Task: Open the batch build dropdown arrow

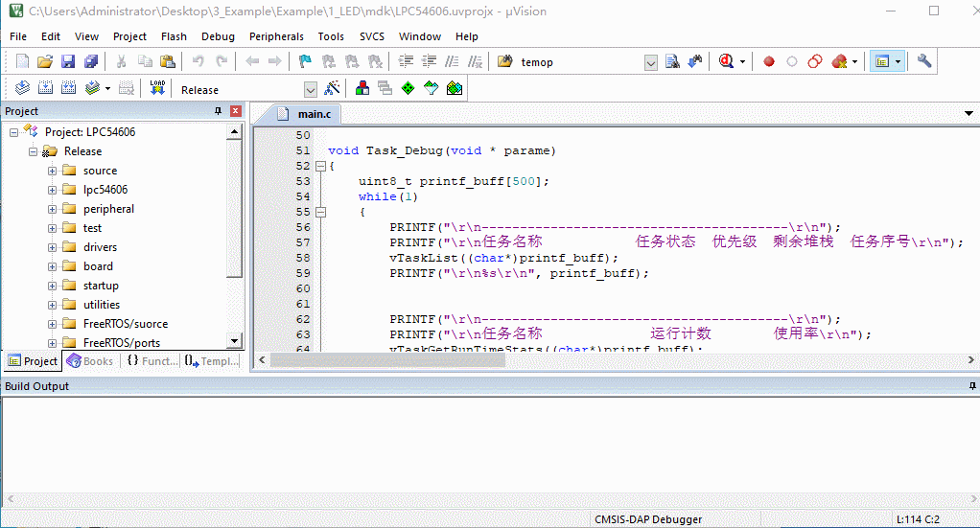Action: point(107,89)
